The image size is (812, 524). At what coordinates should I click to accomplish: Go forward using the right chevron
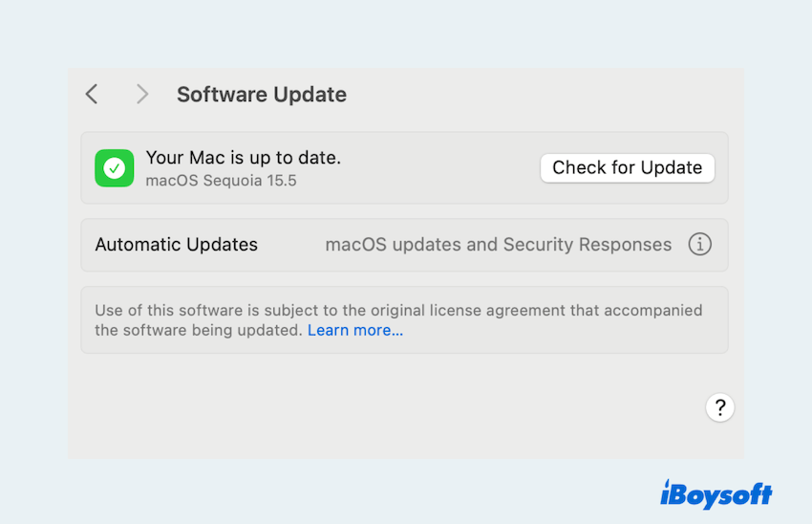coord(142,94)
